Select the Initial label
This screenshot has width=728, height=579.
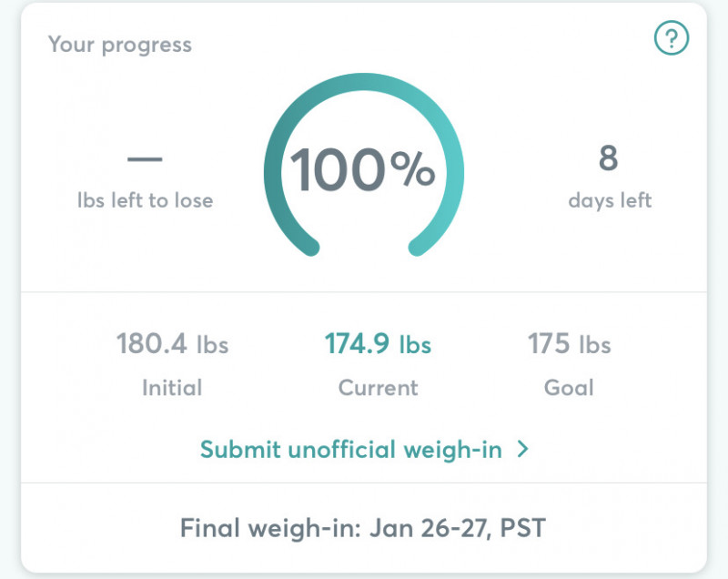pyautogui.click(x=172, y=388)
